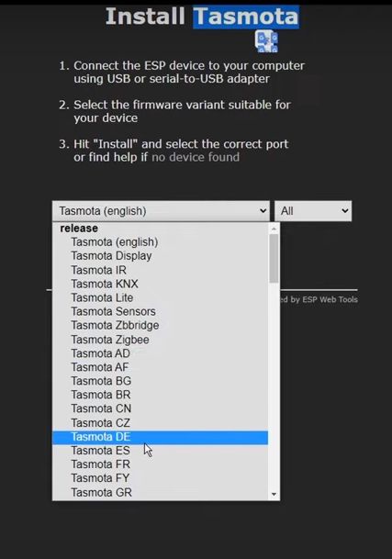Select the Tasmota KNX option
The image size is (392, 559).
tap(160, 284)
